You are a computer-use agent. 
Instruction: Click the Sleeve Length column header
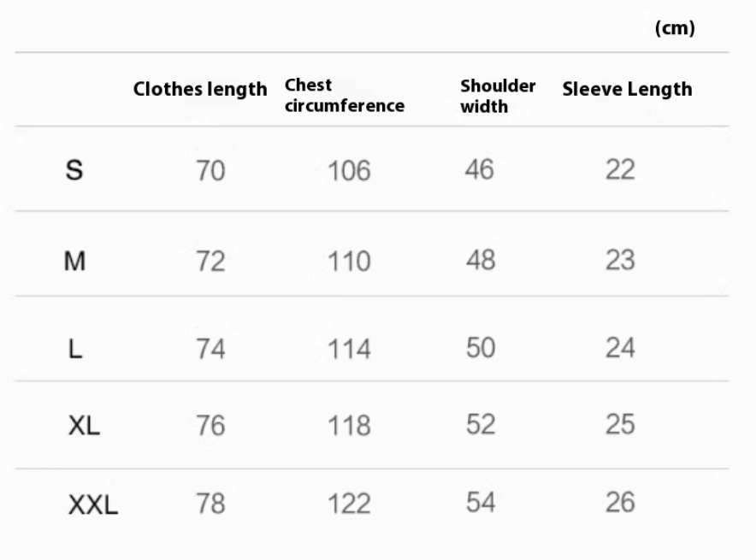click(x=627, y=90)
